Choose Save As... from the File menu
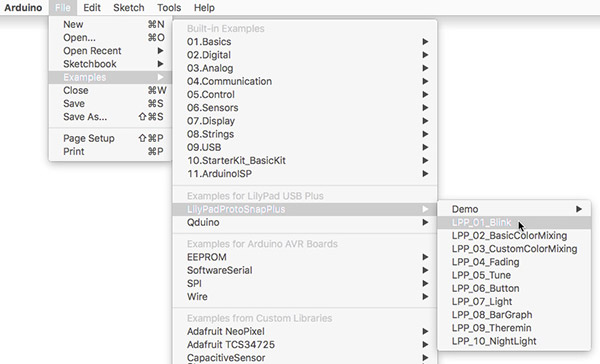The height and width of the screenshot is (364, 600). [110, 117]
